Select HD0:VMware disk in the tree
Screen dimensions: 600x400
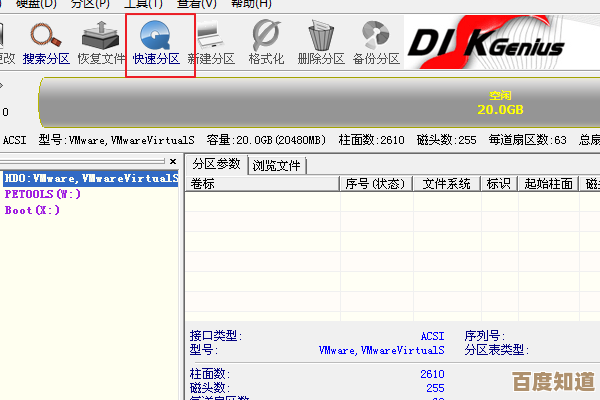pos(90,179)
